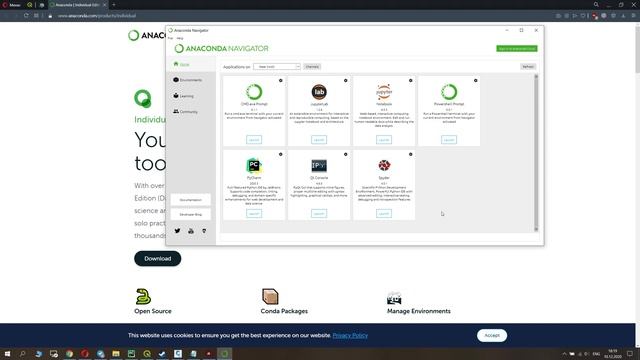Open Anaconda's GitHub link icon

204,231
